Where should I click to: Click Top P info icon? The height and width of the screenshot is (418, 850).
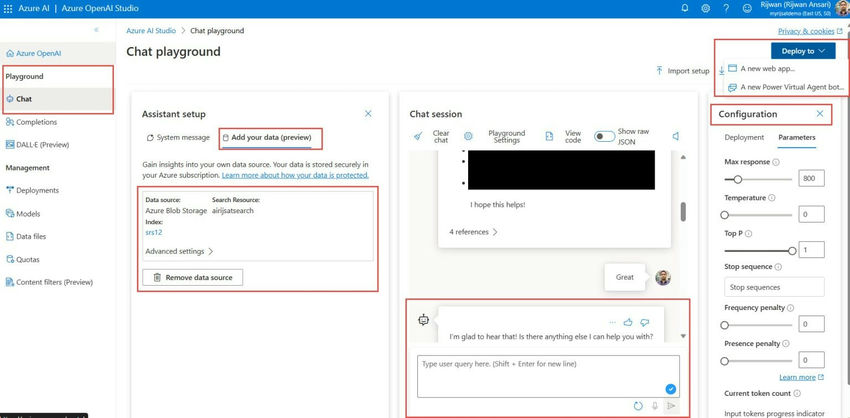[x=749, y=234]
